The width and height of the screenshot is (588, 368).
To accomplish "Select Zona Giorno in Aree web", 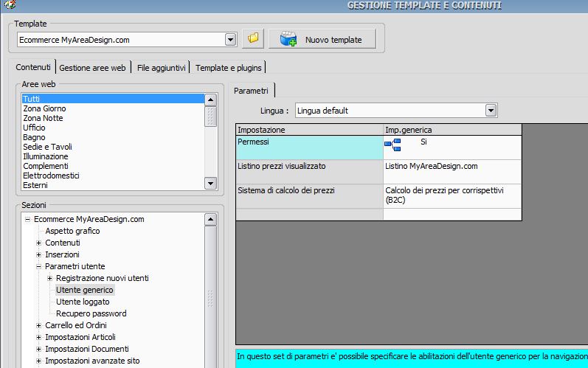I will [113, 108].
